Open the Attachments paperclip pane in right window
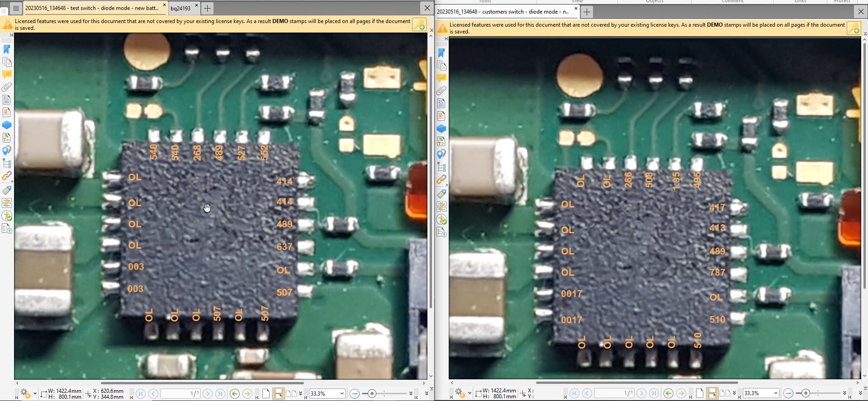Viewport: 868px width, 401px height. pyautogui.click(x=441, y=91)
